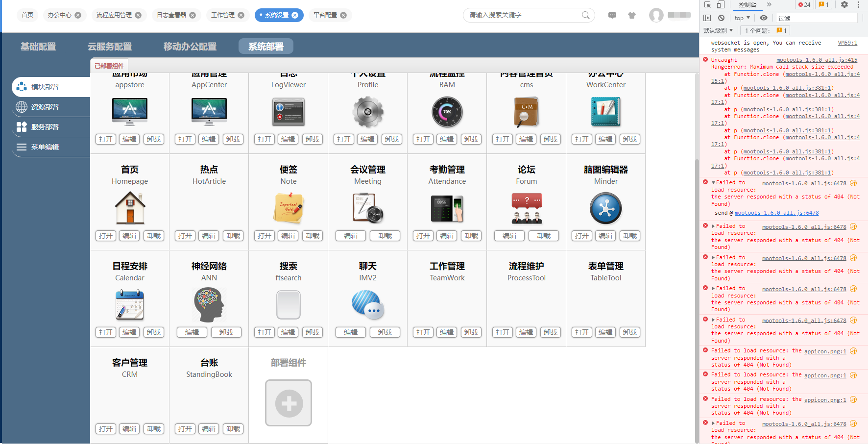Image resolution: width=868 pixels, height=446 pixels.
Task: Toggle the console sidebar panel
Action: point(707,18)
